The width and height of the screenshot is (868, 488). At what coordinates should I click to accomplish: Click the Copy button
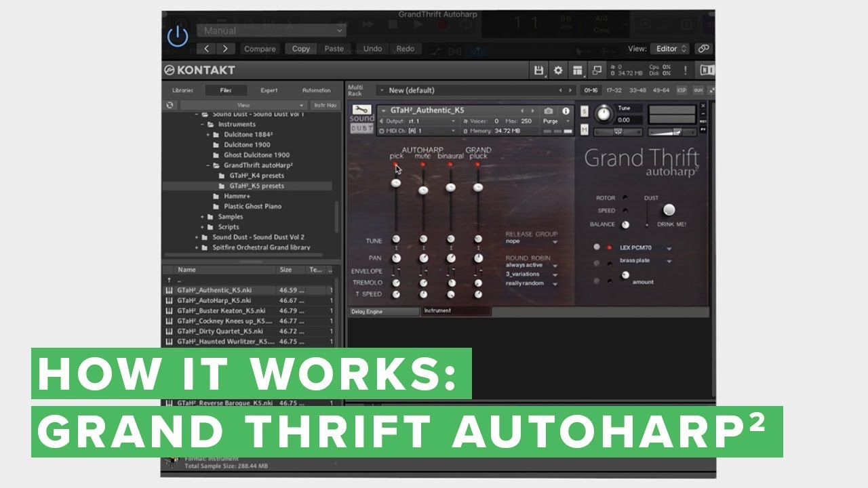coord(301,49)
